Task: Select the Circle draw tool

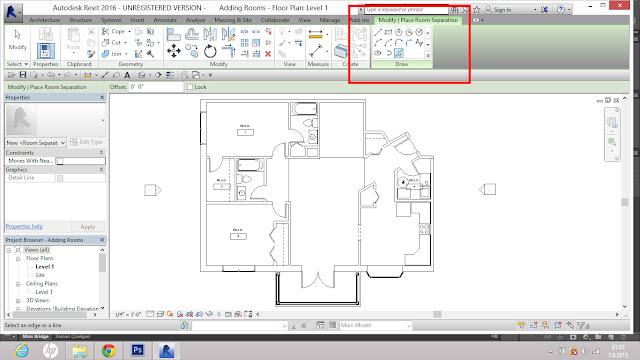Action: coord(419,32)
